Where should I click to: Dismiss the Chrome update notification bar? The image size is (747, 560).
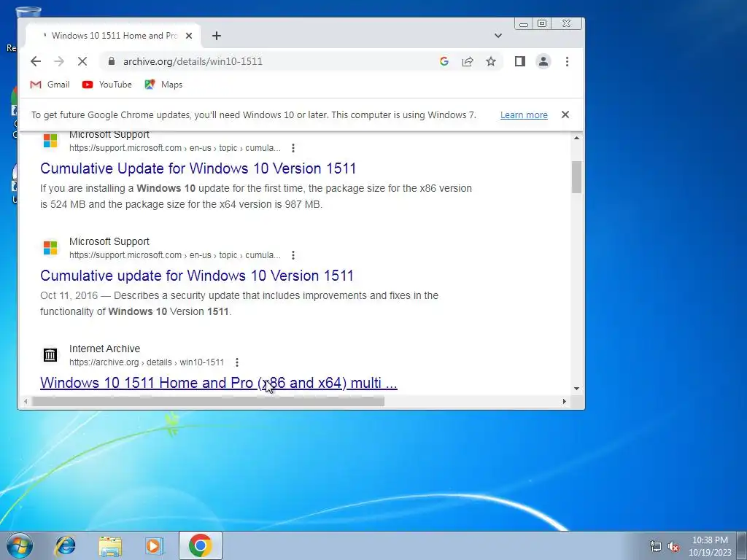click(565, 114)
